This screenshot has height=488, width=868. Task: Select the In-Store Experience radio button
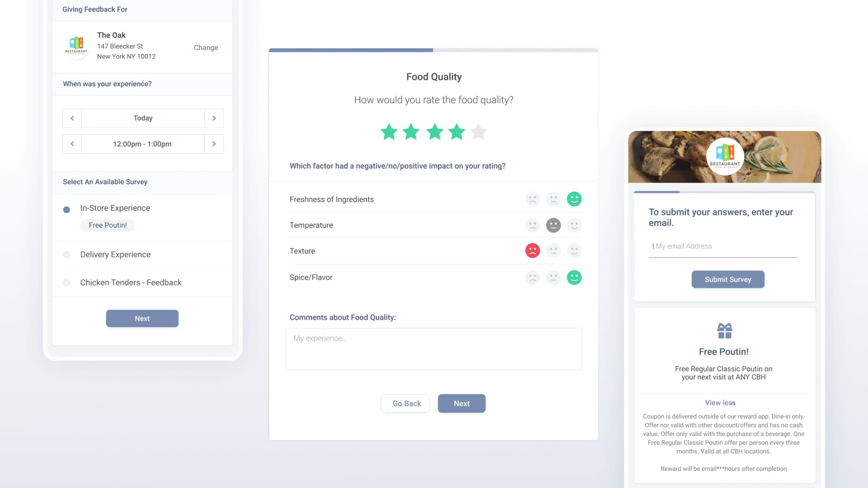[x=67, y=209]
